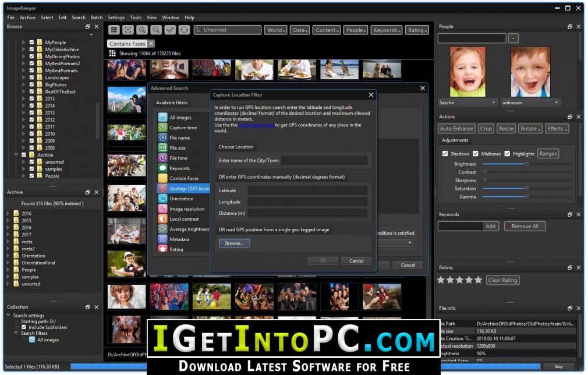588x375 pixels.
Task: Click the zoom in magnifier icon
Action: point(141,30)
